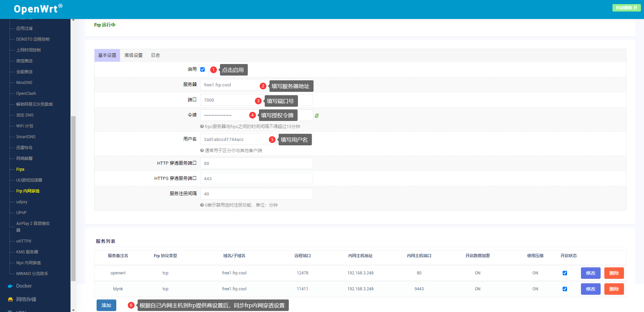644x312 pixels.
Task: Focus the HTTPS 穿透服务端口 field
Action: pyautogui.click(x=257, y=179)
